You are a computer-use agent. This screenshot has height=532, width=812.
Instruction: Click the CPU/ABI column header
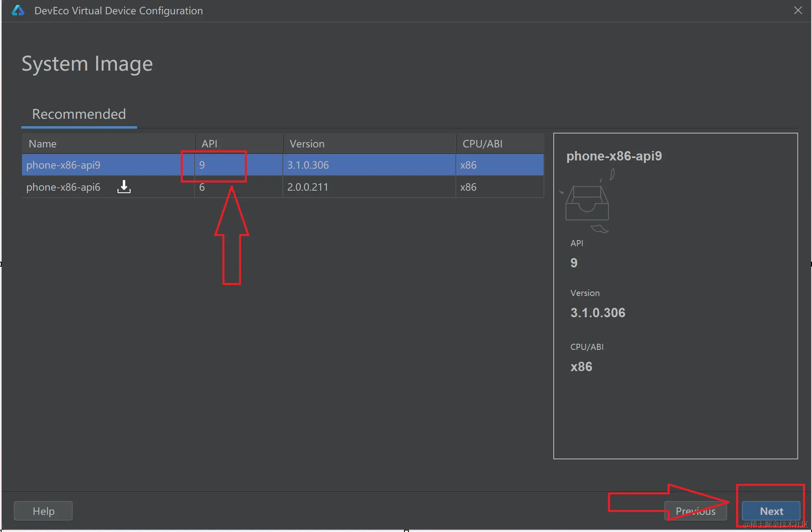click(483, 143)
